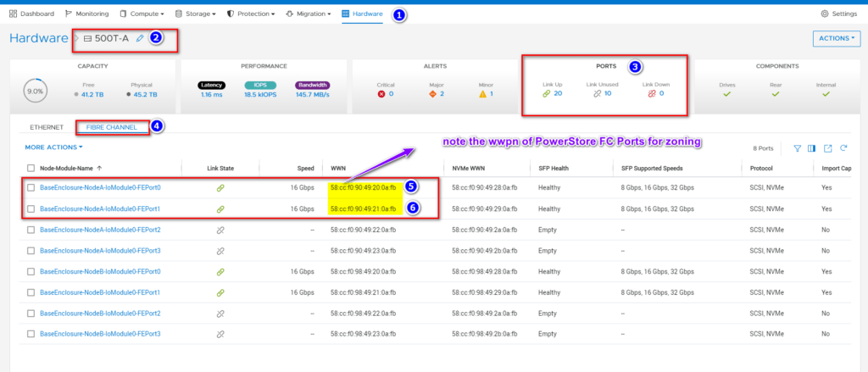Click the SFP Health column header
This screenshot has width=868, height=372.
[553, 168]
